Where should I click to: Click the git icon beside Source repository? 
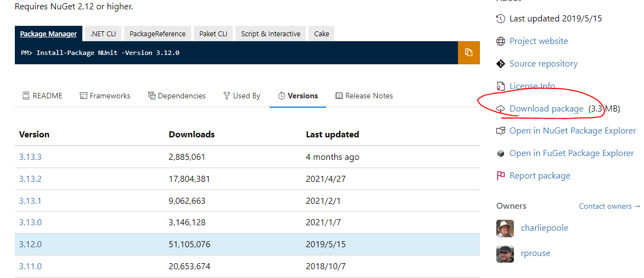[x=500, y=64]
